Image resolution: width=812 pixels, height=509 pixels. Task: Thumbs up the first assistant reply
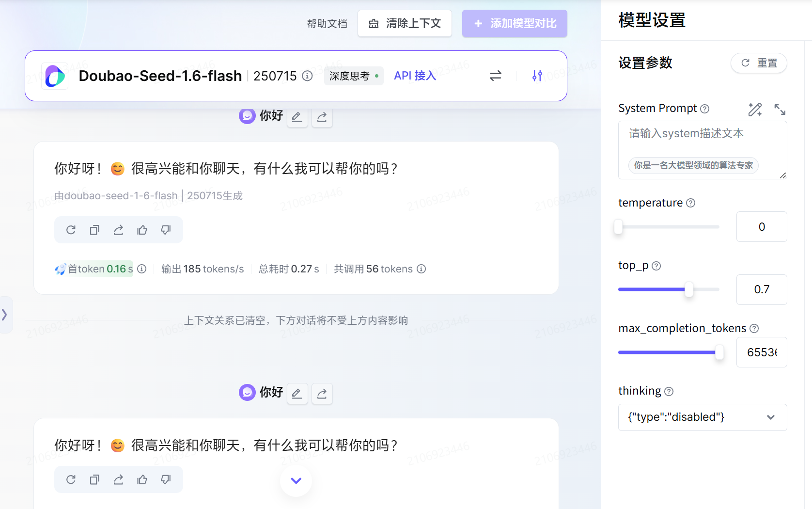click(x=142, y=230)
